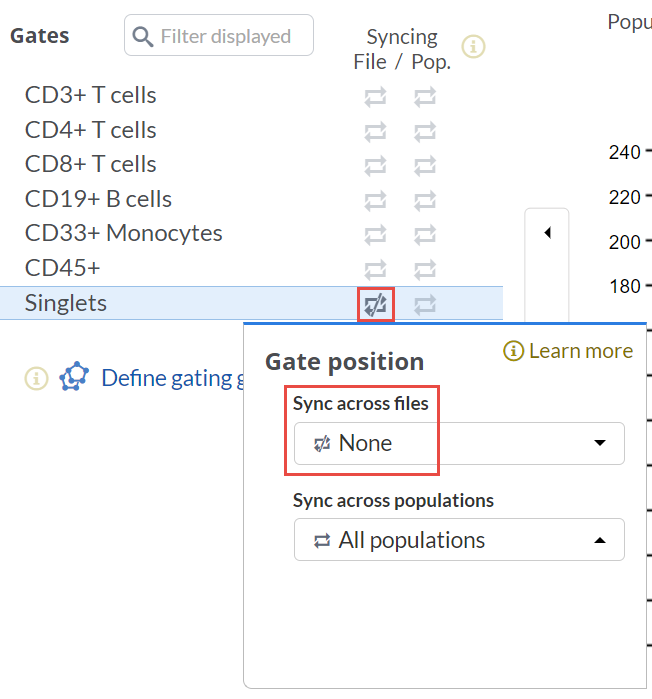
Task: Select the CD33+ Monocytes gate
Action: tap(124, 233)
